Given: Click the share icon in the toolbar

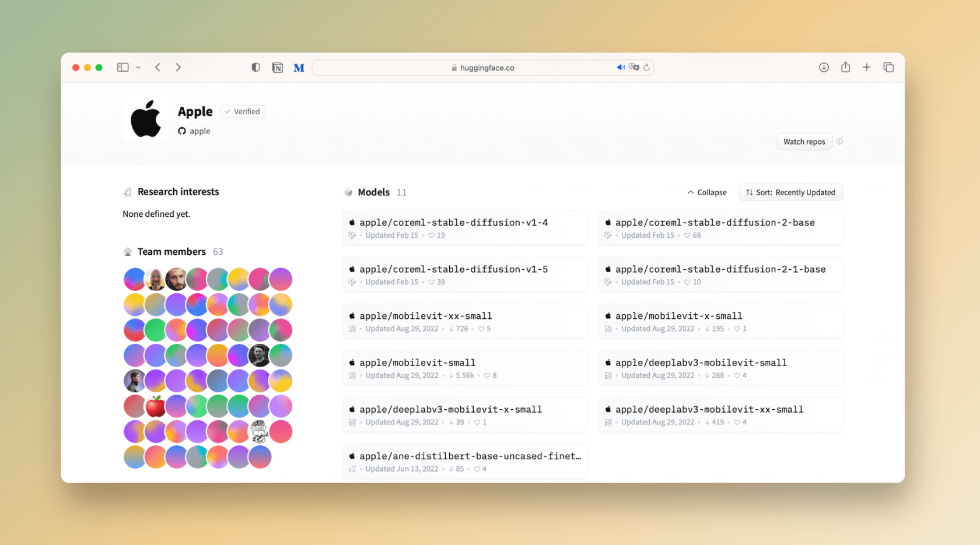Looking at the screenshot, I should [x=845, y=67].
